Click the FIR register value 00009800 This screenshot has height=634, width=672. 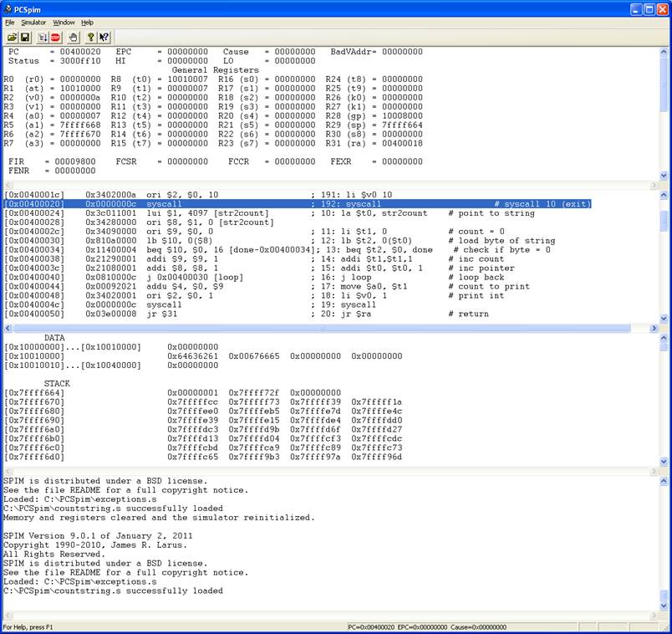[75, 161]
